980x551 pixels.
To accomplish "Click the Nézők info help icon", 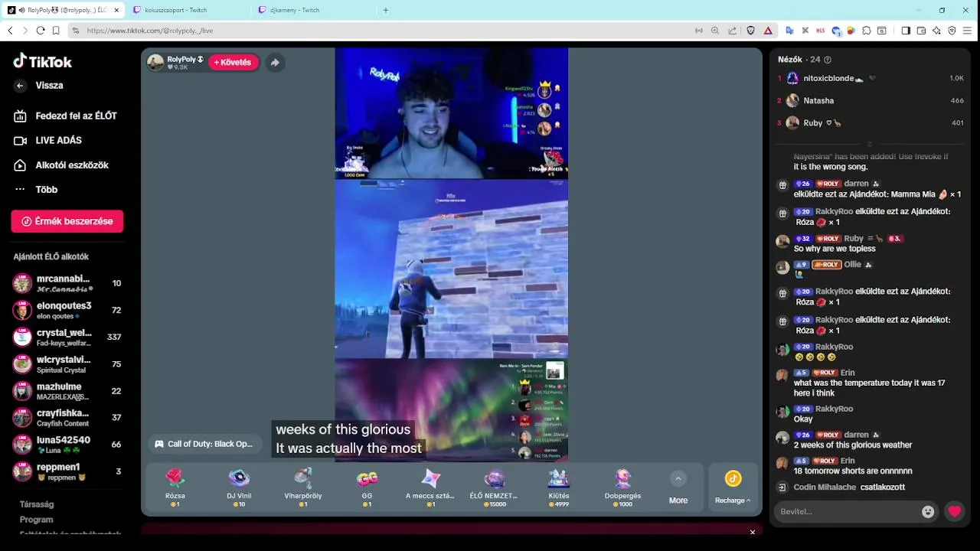I will (x=828, y=60).
